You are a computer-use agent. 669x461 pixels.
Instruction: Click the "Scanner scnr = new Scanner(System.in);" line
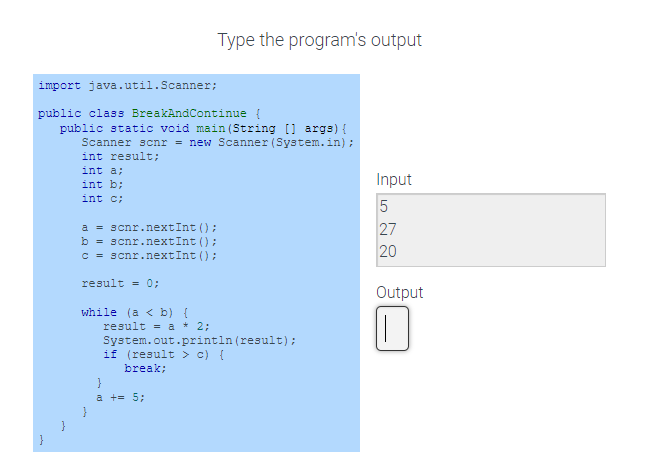coord(218,142)
